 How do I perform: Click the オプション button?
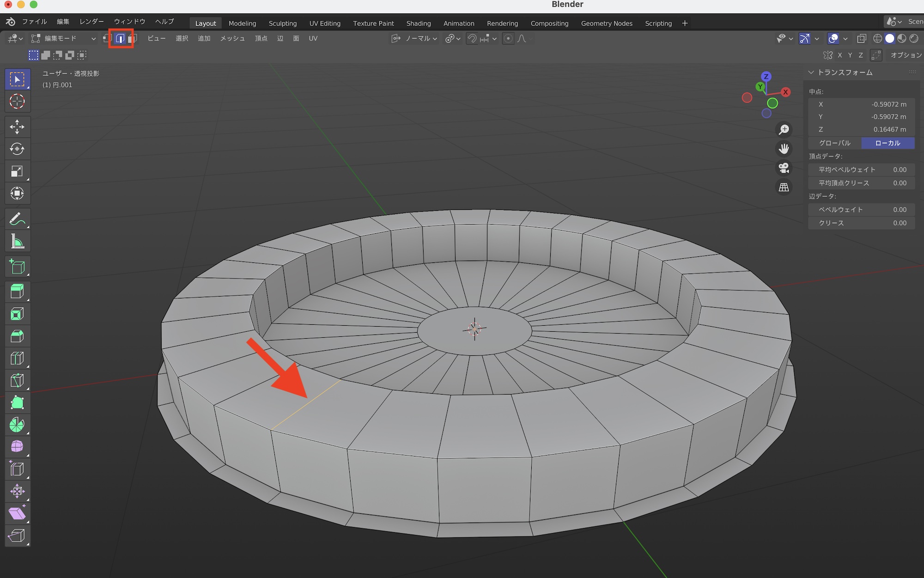[905, 55]
